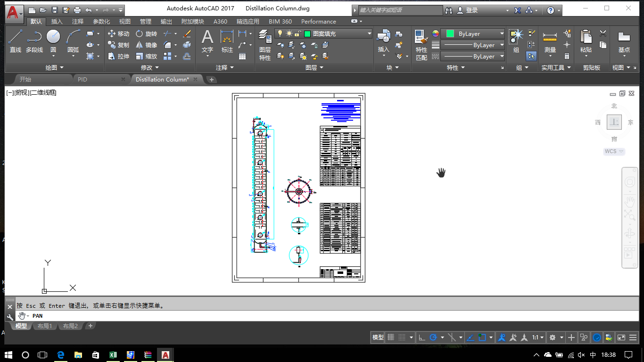Screen dimensions: 644x362
Task: Expand the Draw (绘图) panel
Action: [54, 68]
